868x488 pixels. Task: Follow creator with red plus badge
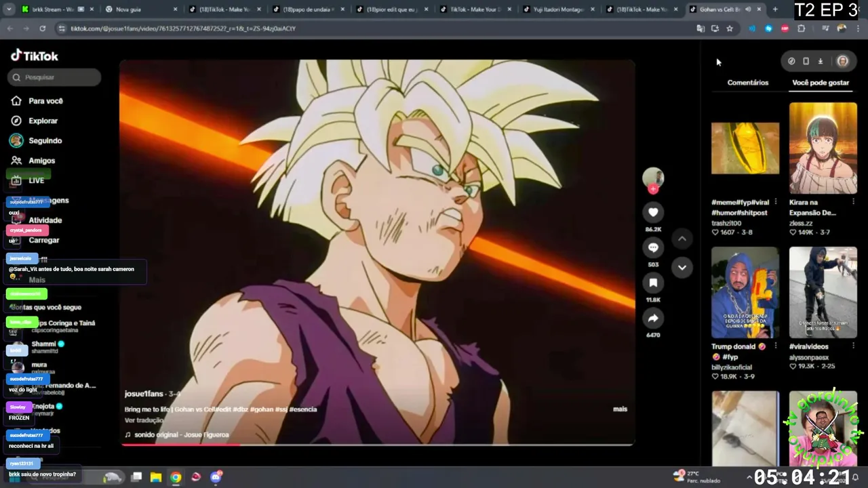[653, 189]
